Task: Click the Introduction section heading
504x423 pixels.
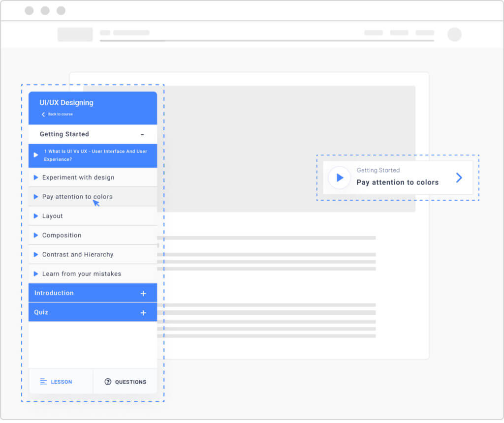Action: pos(54,293)
